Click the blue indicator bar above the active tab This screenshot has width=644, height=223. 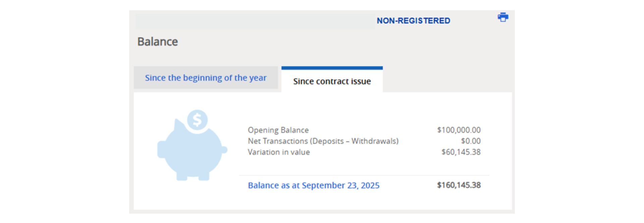332,68
